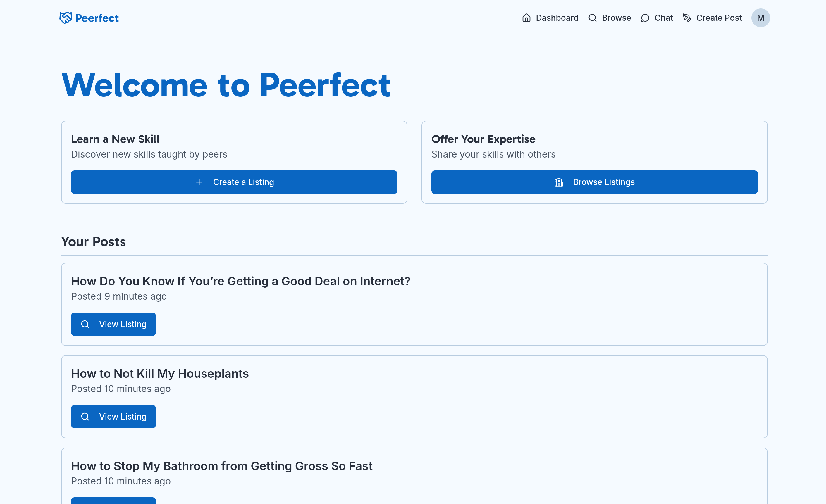View listing for Not Kill My Houseplants post

tap(113, 417)
